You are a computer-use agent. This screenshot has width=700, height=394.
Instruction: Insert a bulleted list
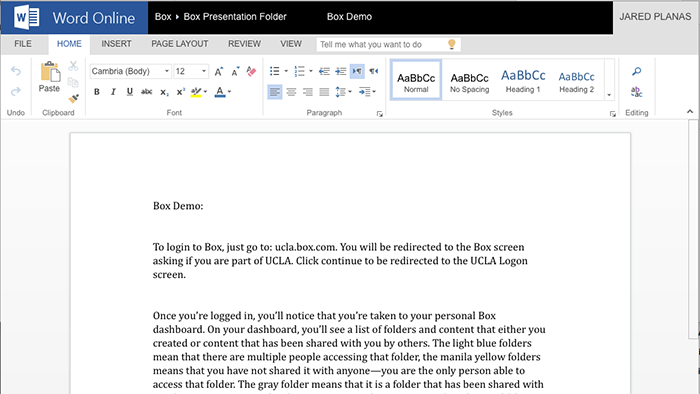275,71
